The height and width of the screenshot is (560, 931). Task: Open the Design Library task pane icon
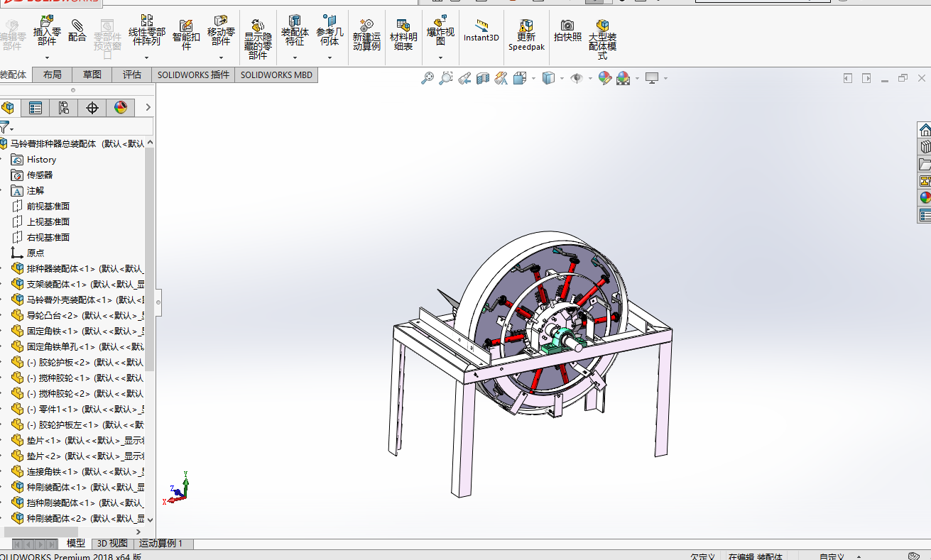(x=925, y=147)
